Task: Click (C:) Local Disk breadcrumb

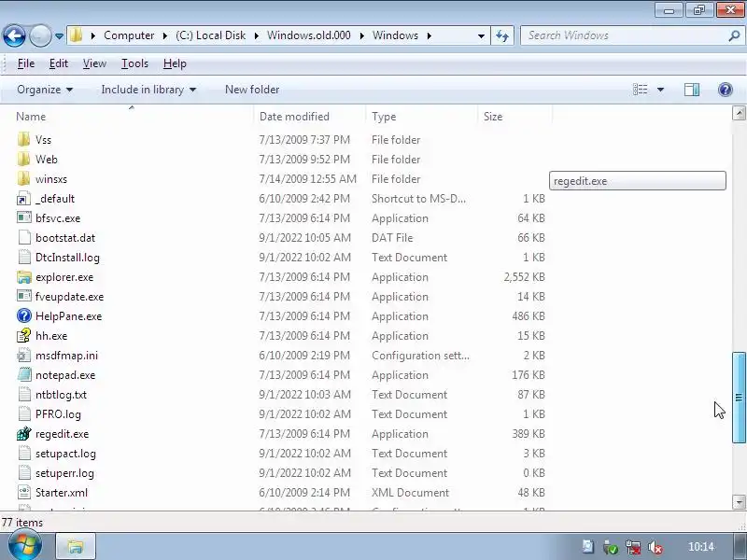Action: (x=210, y=35)
